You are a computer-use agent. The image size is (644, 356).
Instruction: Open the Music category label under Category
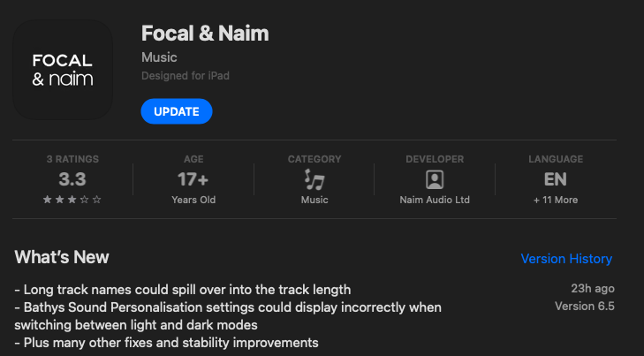coord(314,201)
